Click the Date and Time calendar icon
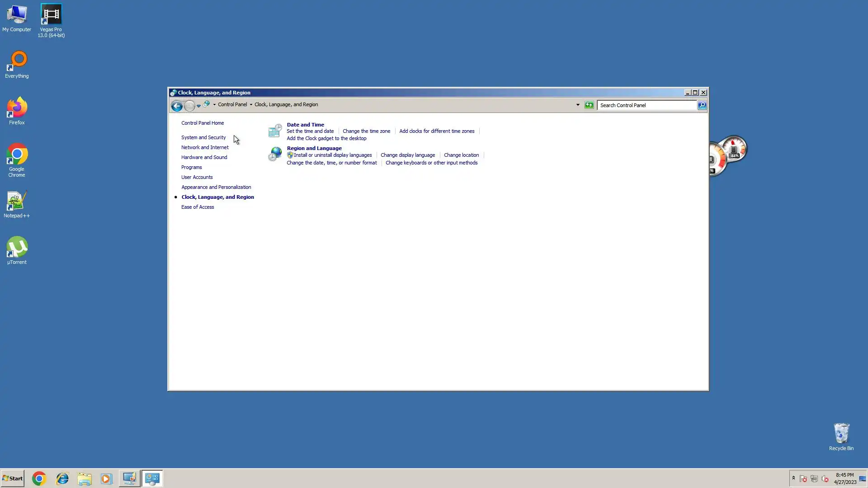Screen dimensions: 868x488 click(274, 131)
